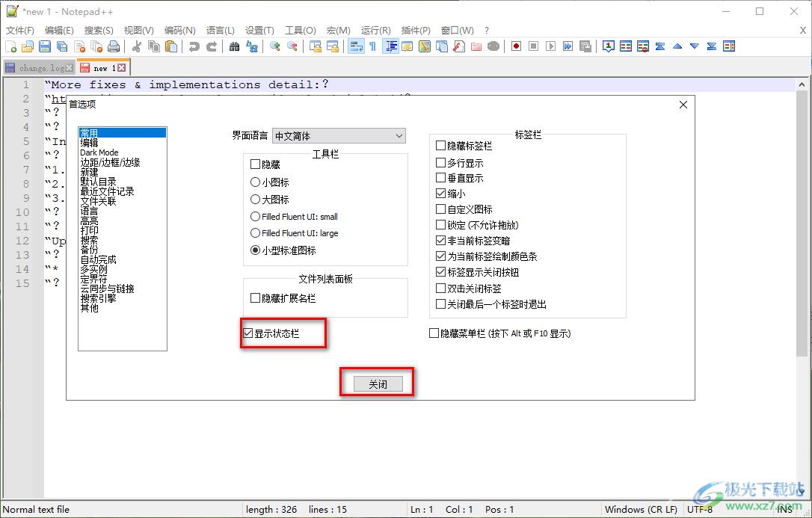Click the editor vertical scrollbar up arrow

(802, 84)
